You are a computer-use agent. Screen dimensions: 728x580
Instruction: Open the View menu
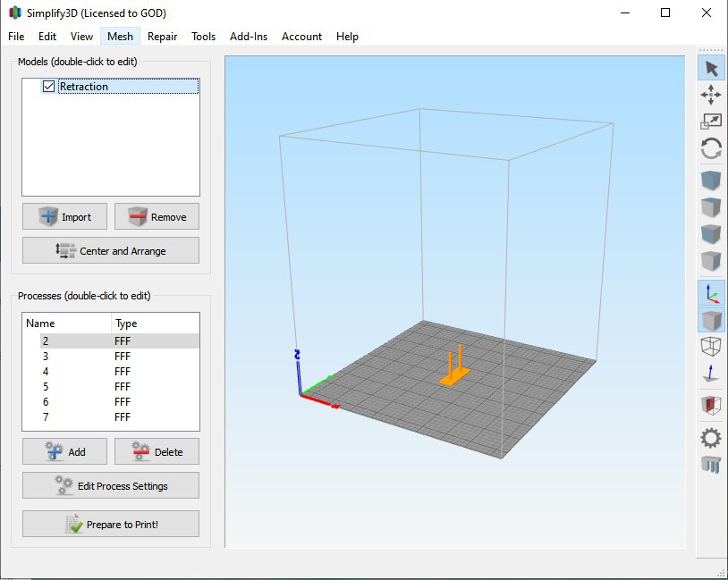click(x=81, y=36)
